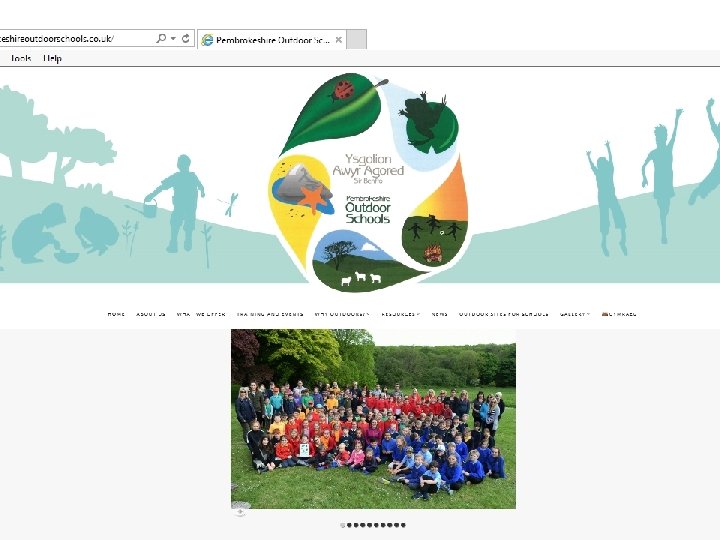Click the active light-colored slideshow dot
The width and height of the screenshot is (720, 540).
[343, 525]
